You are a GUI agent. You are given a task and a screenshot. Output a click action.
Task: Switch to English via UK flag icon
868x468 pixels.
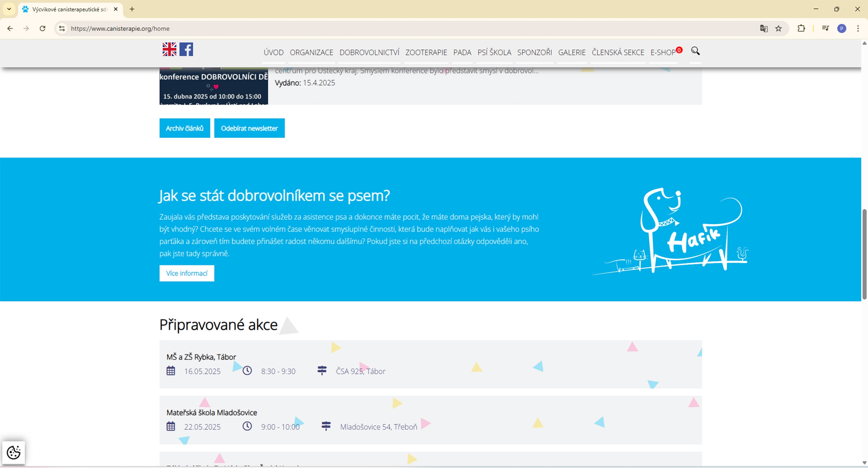point(169,49)
